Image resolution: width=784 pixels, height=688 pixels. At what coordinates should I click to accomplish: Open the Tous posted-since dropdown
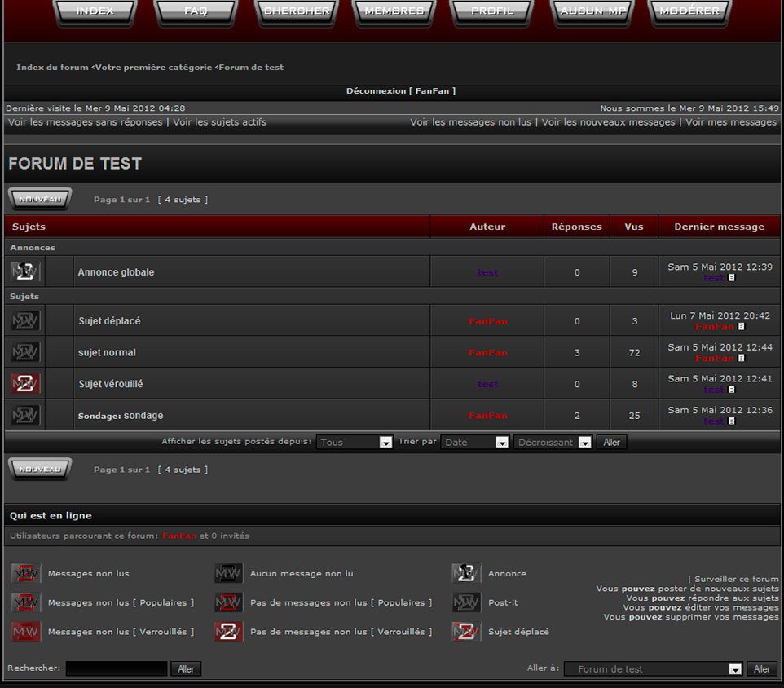[355, 442]
